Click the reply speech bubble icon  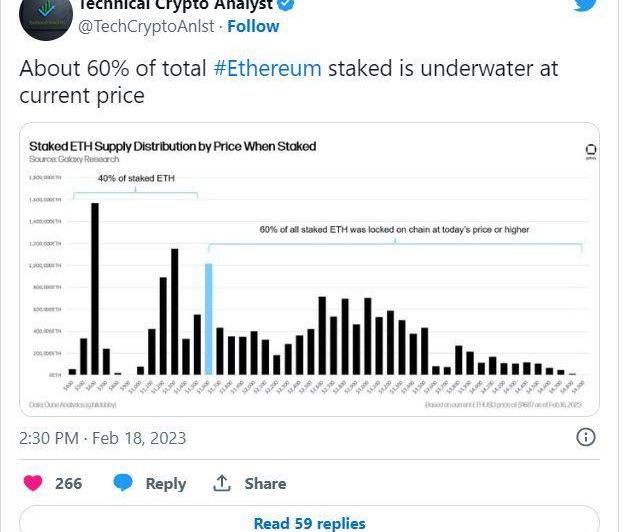123,483
